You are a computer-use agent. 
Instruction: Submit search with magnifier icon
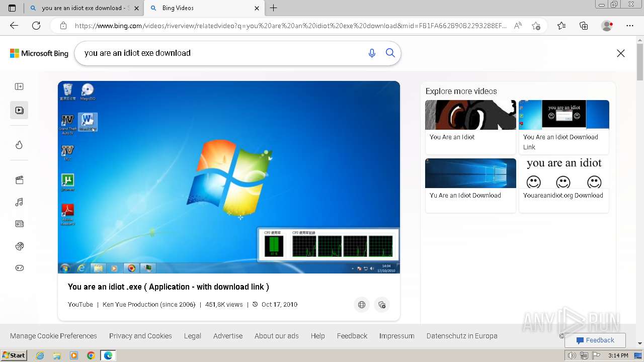[390, 53]
